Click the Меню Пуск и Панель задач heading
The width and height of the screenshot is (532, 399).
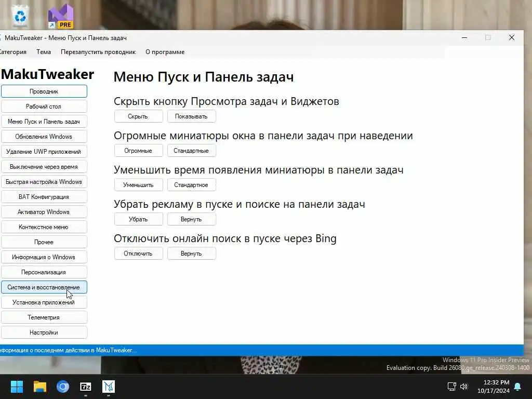coord(204,77)
